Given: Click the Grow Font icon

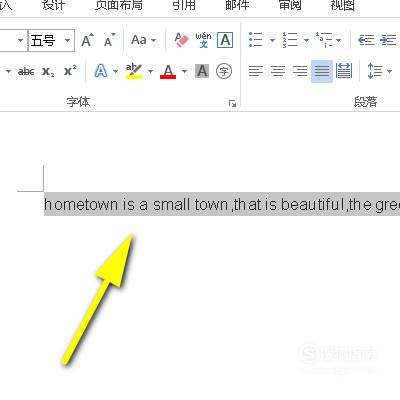Looking at the screenshot, I should coord(88,40).
